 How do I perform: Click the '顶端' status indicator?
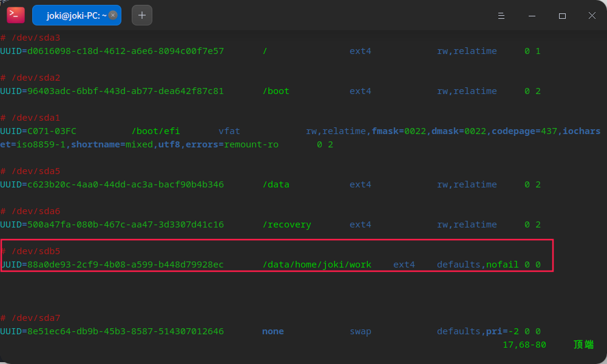[x=584, y=345]
